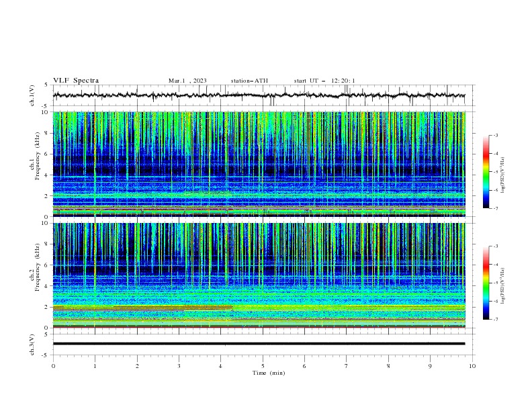Click the 'ch.1(V)' waveform axis label

tap(32, 95)
